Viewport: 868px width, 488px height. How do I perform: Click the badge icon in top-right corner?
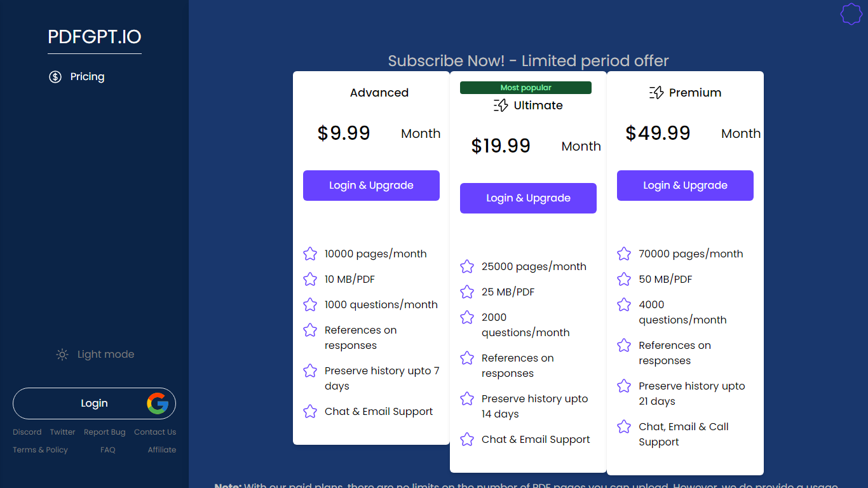pyautogui.click(x=851, y=14)
